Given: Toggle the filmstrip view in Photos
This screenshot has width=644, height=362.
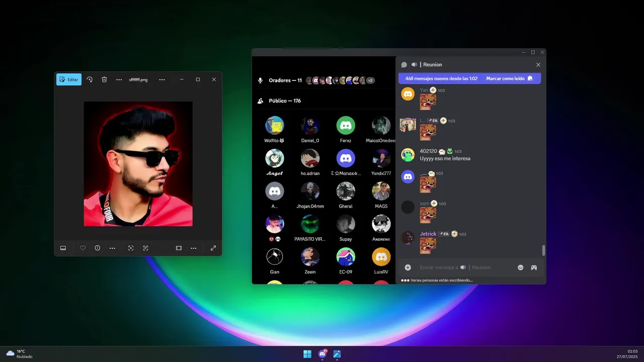Looking at the screenshot, I should pos(63,248).
